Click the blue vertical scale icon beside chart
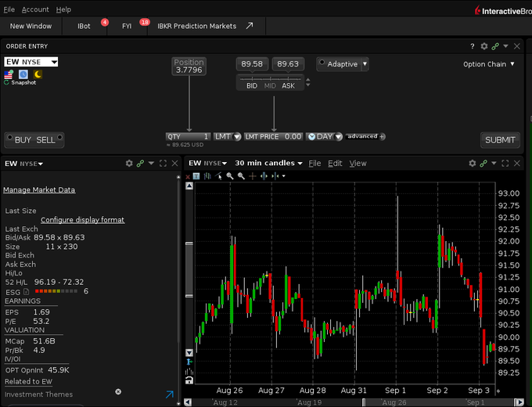Image resolution: width=532 pixels, height=407 pixels. 189,362
